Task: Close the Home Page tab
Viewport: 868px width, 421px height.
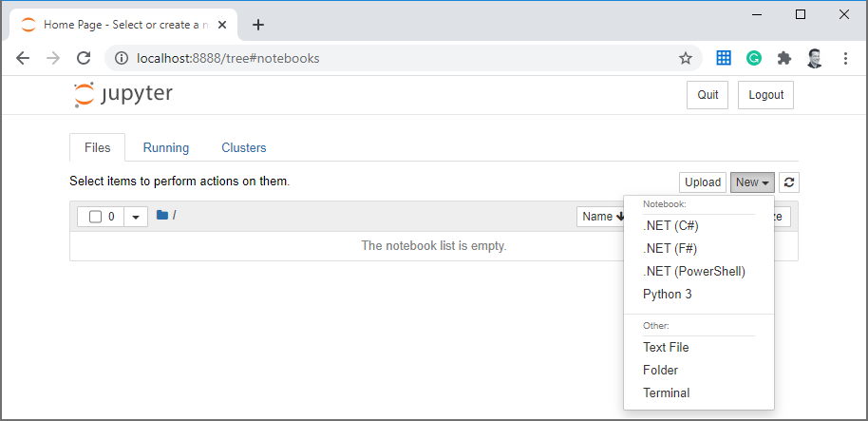Action: pyautogui.click(x=222, y=25)
